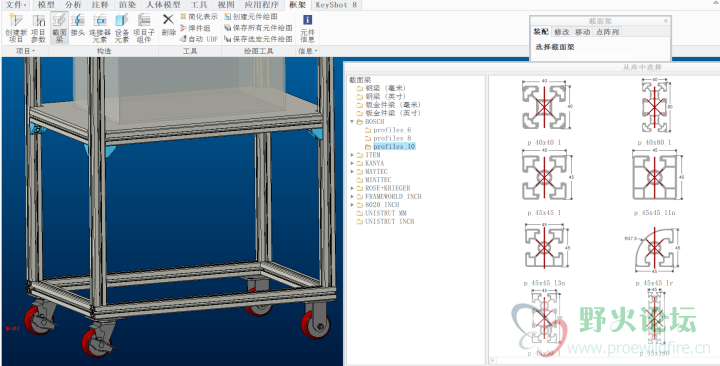720x366 pixels.
Task: Open the 项目 group dropdown arrow
Action: tap(34, 51)
